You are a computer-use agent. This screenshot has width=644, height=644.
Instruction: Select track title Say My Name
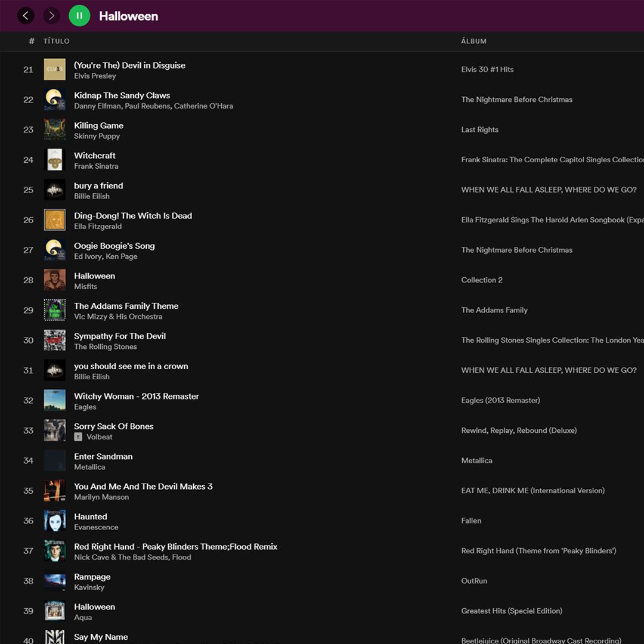pos(101,637)
